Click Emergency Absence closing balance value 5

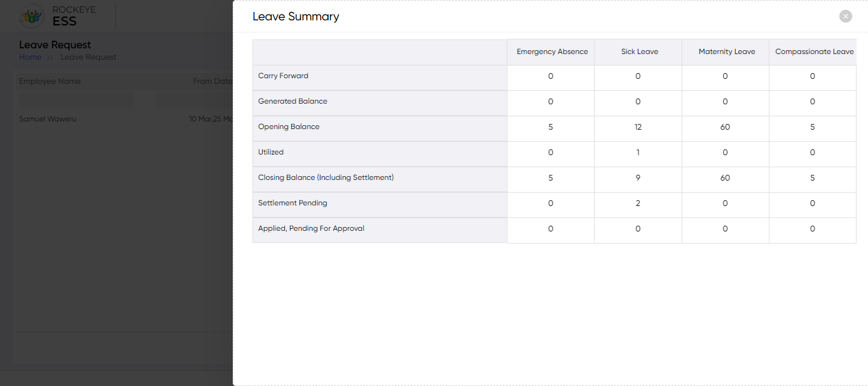551,178
